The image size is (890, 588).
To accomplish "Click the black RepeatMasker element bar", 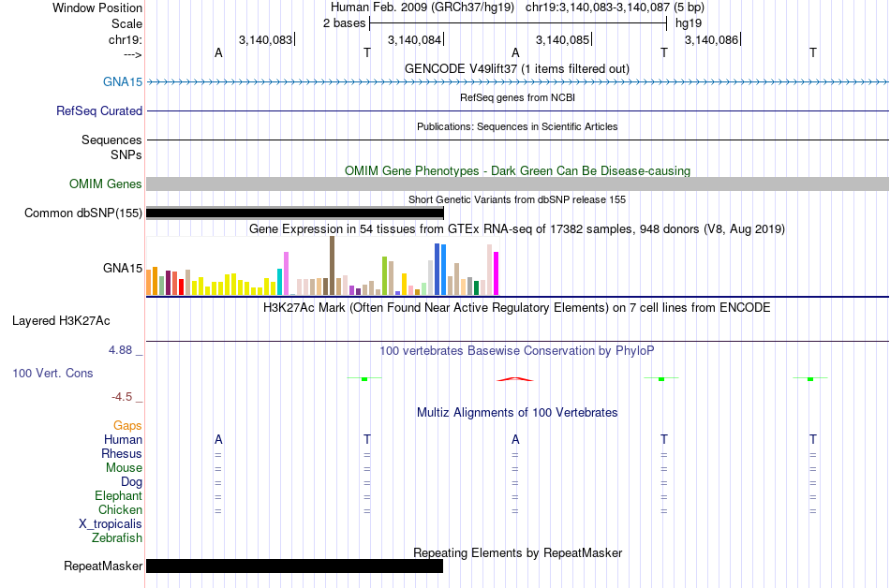I will click(x=294, y=566).
